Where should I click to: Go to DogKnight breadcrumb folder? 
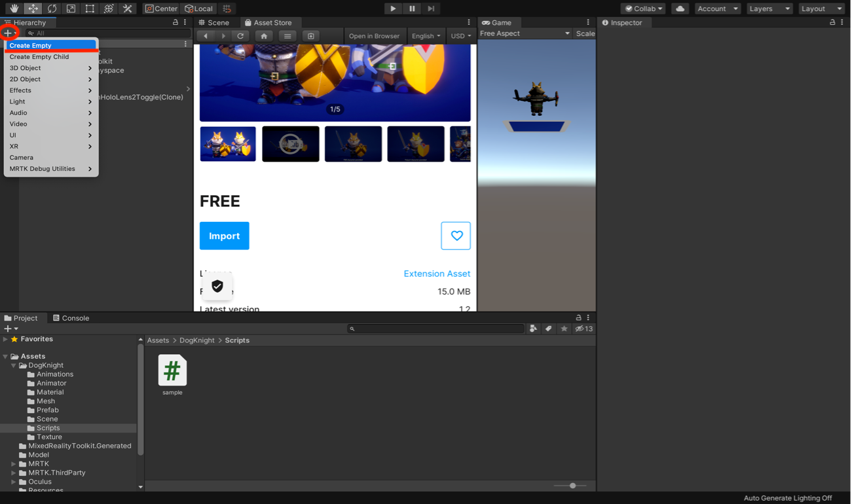(197, 340)
